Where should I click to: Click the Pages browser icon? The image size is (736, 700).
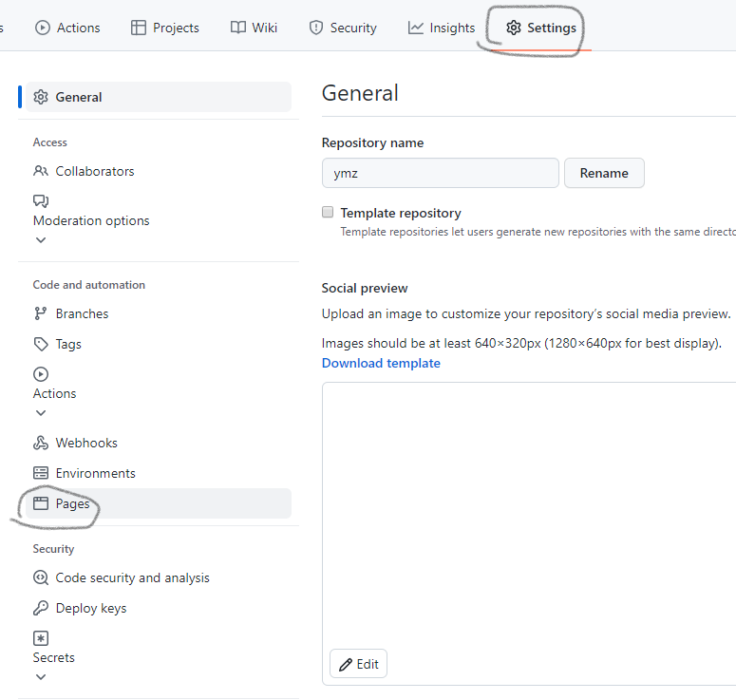[x=41, y=503]
